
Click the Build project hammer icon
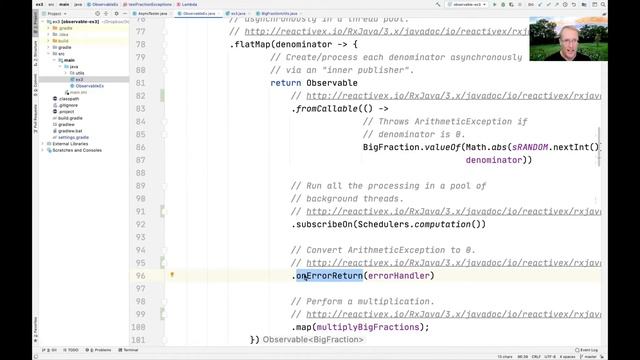click(x=438, y=4)
